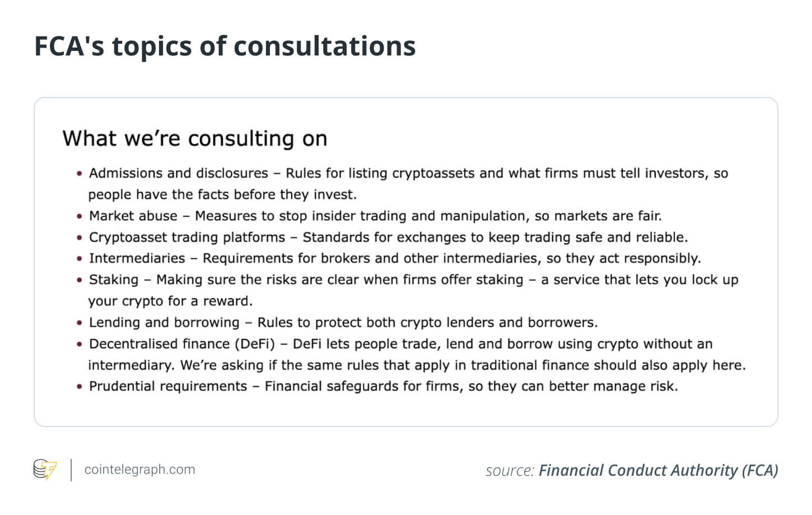Click the "Staking" bullet term
Screen dimensions: 812x515
pyautogui.click(x=114, y=280)
